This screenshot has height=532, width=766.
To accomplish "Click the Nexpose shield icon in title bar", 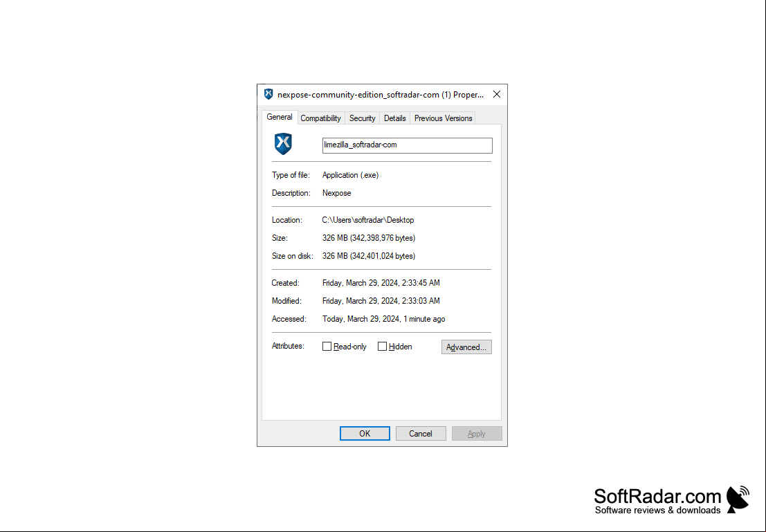I will (268, 94).
